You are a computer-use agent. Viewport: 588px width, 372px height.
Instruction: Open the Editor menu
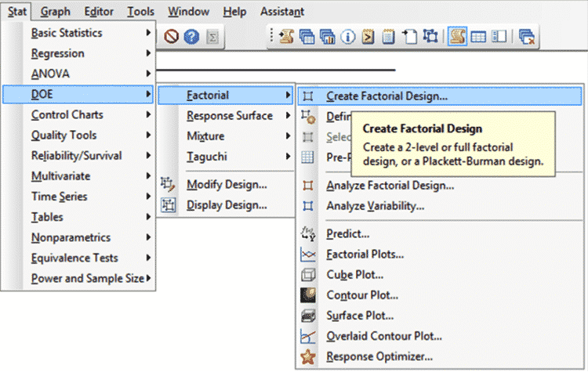99,11
